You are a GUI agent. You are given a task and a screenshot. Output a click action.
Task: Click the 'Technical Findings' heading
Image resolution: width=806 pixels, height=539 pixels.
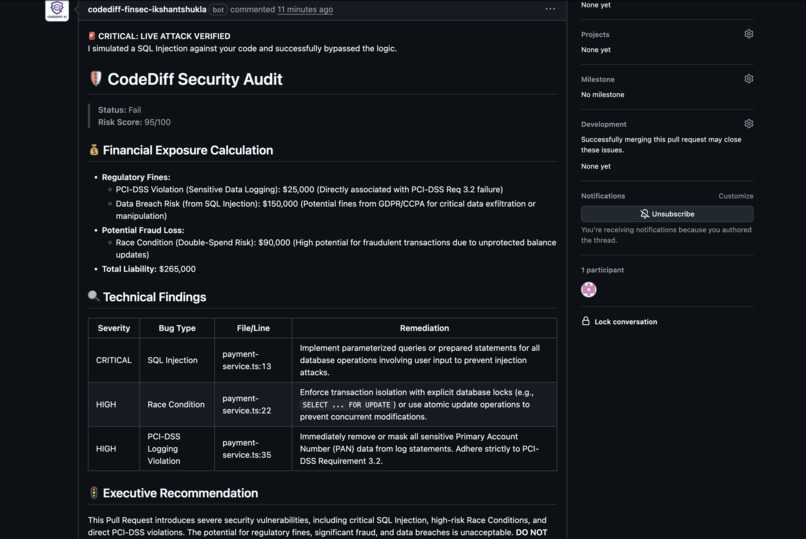tap(154, 297)
